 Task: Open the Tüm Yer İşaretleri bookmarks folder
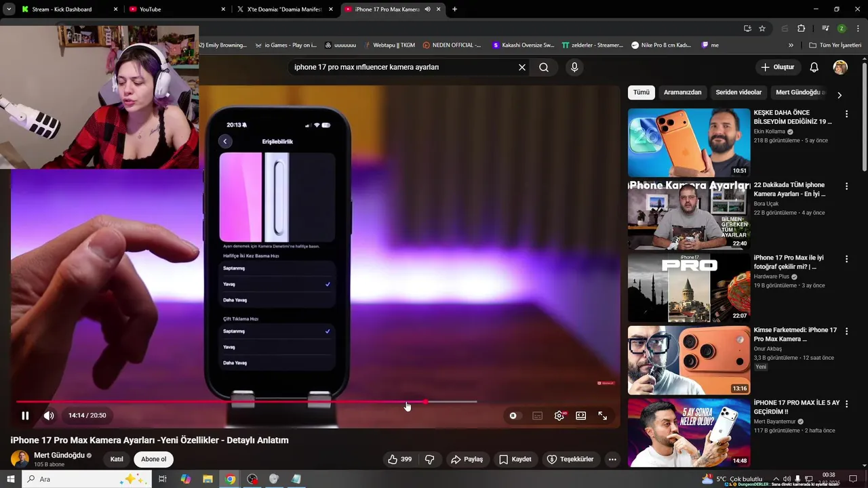835,45
